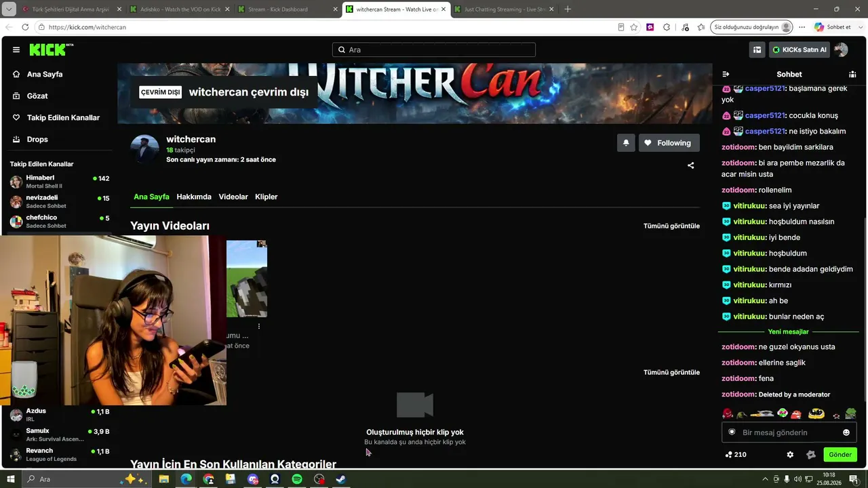868x488 pixels.
Task: Open the Samulx channel in sidebar
Action: click(x=59, y=434)
